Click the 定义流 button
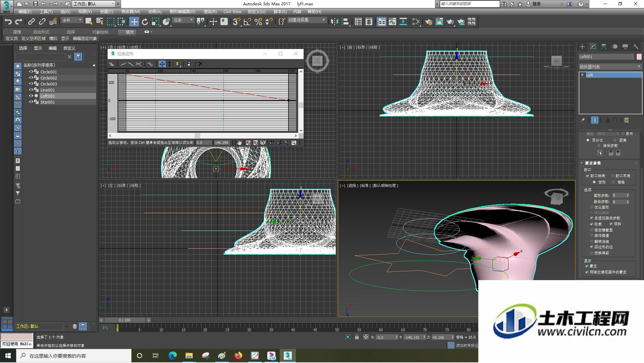The width and height of the screenshot is (644, 363). click(12, 39)
